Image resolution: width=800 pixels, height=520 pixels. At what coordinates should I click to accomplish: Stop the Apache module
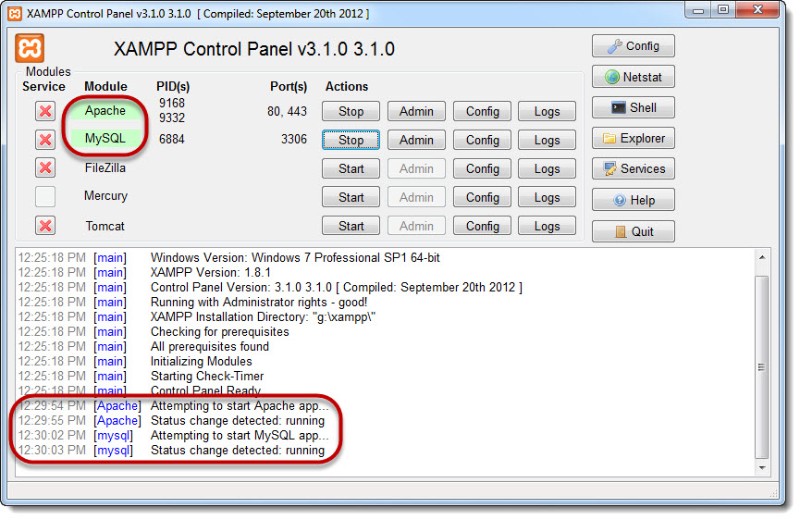351,111
